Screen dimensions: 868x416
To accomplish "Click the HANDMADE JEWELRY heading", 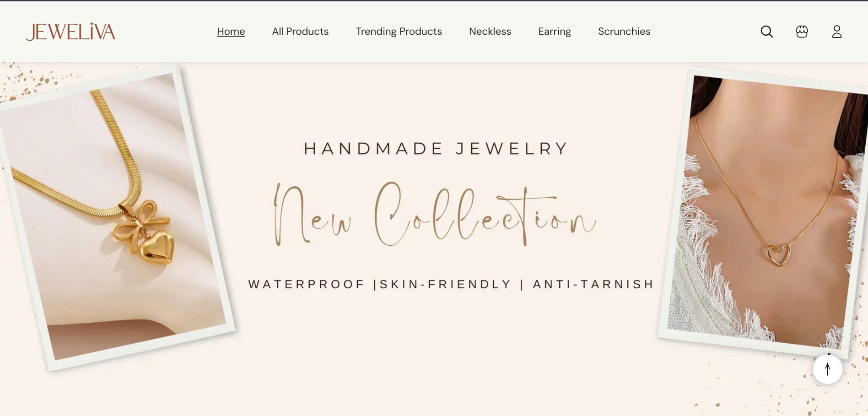I will click(x=436, y=149).
